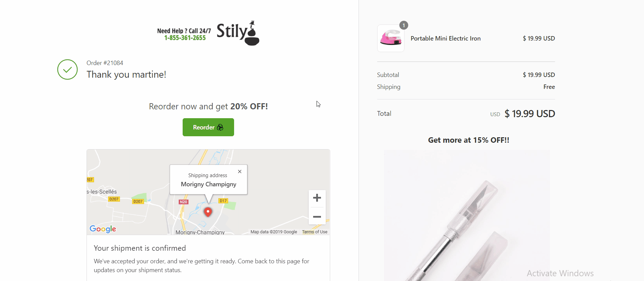Click the Map data ©2019 Google attribution
The width and height of the screenshot is (644, 281).
point(274,232)
